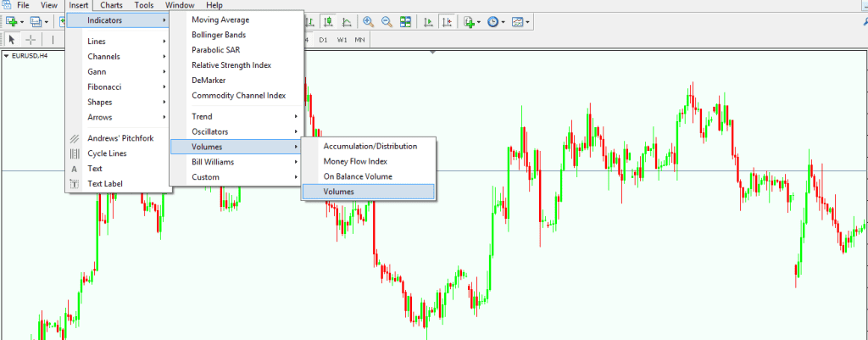The width and height of the screenshot is (868, 340).
Task: Click the auto scroll chart icon
Action: [429, 21]
